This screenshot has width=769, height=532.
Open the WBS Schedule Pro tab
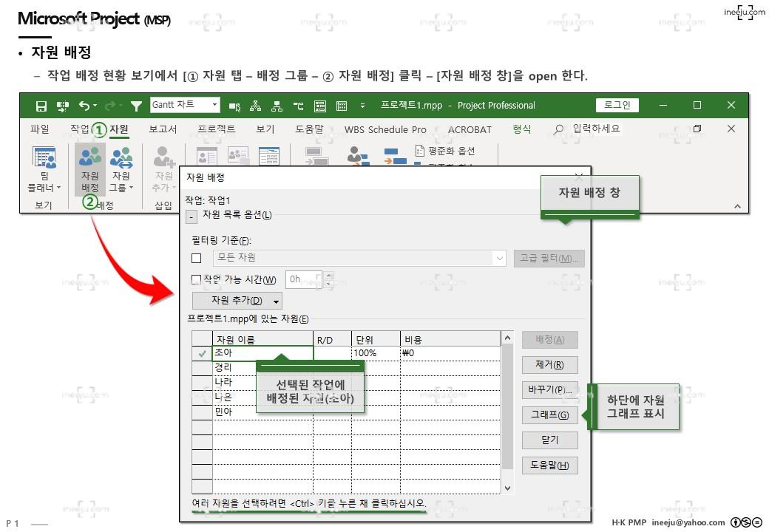tap(385, 130)
